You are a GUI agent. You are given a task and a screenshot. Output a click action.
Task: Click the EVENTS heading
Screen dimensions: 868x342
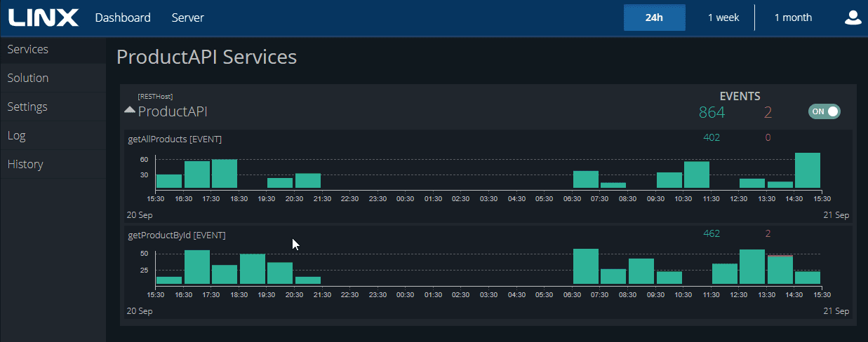pyautogui.click(x=740, y=97)
